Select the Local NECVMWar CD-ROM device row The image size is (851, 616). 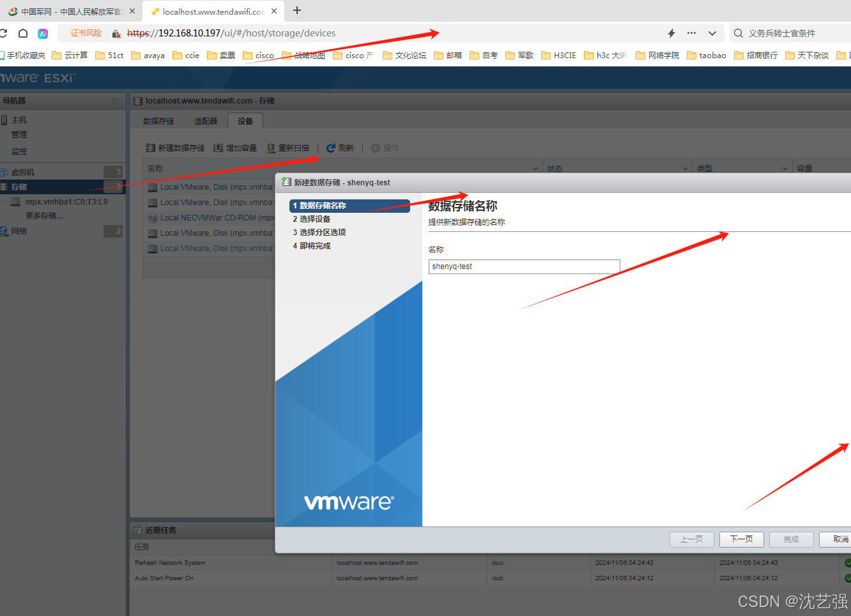[209, 218]
